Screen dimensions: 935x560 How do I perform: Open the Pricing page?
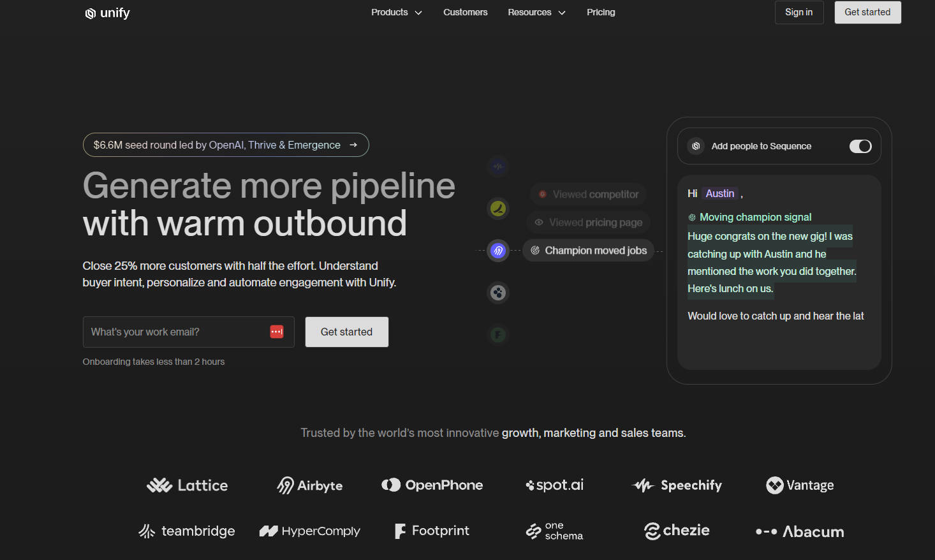coord(601,12)
